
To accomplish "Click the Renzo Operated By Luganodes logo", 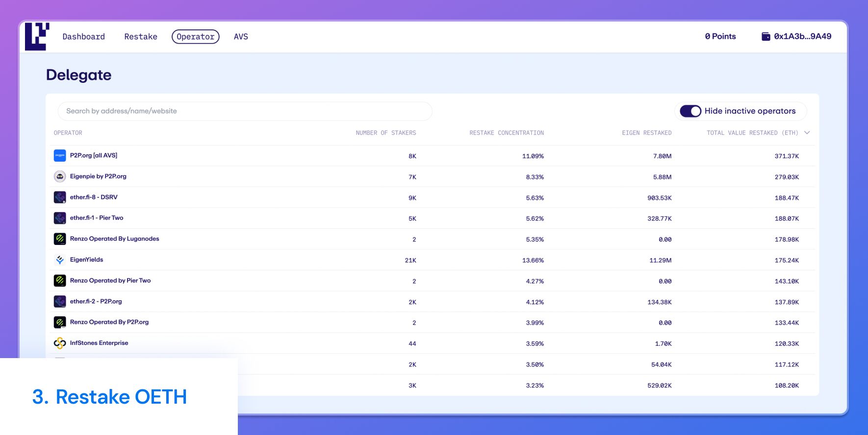I will 60,239.
